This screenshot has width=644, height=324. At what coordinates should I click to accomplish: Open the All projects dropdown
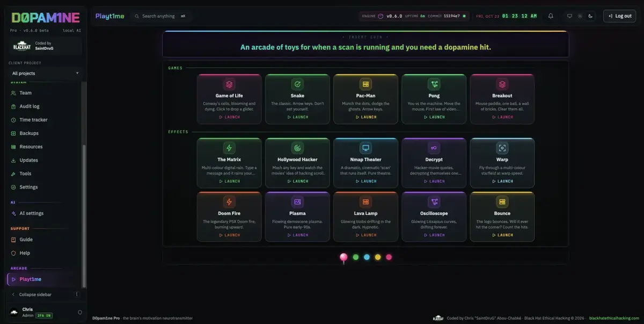pos(46,73)
